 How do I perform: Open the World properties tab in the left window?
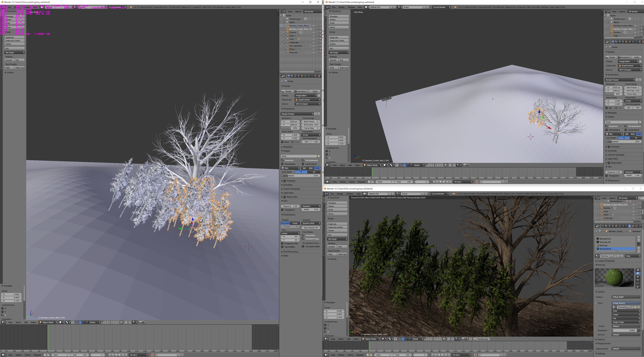[x=299, y=76]
